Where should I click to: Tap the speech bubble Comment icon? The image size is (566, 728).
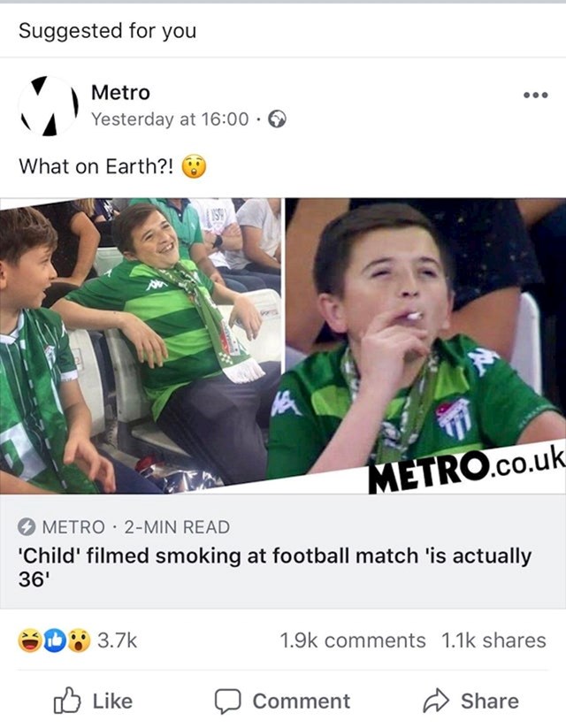tap(227, 701)
